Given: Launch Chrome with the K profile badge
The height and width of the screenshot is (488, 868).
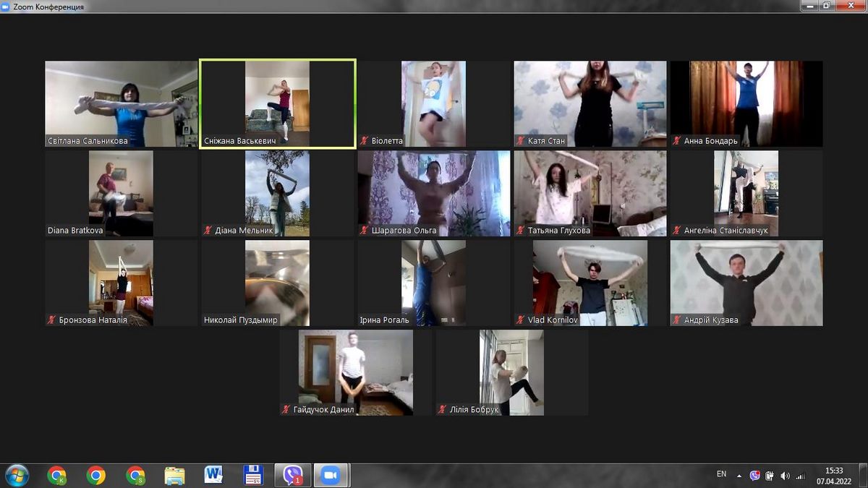Looking at the screenshot, I should coord(56,475).
